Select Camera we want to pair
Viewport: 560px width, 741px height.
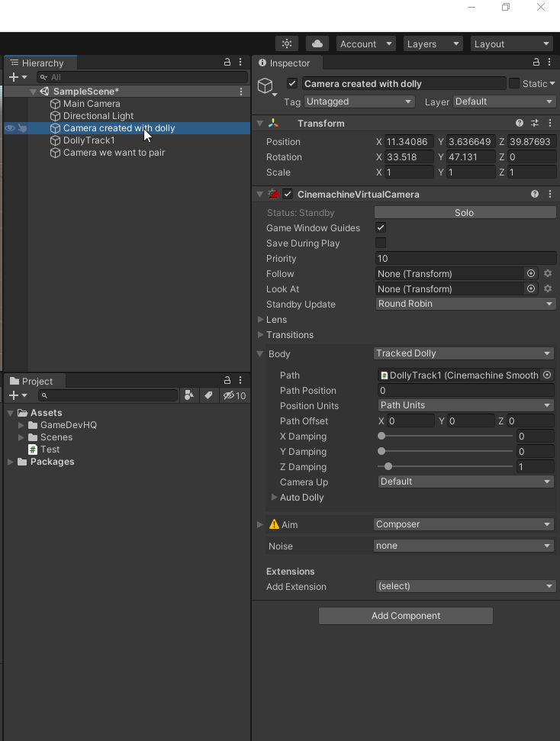pos(114,153)
